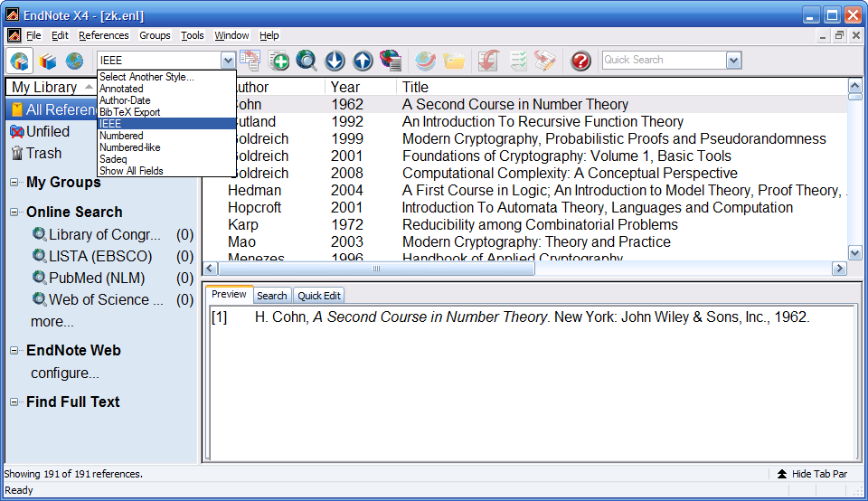The width and height of the screenshot is (868, 501).
Task: Open the output style dropdown arrow
Action: tap(228, 61)
